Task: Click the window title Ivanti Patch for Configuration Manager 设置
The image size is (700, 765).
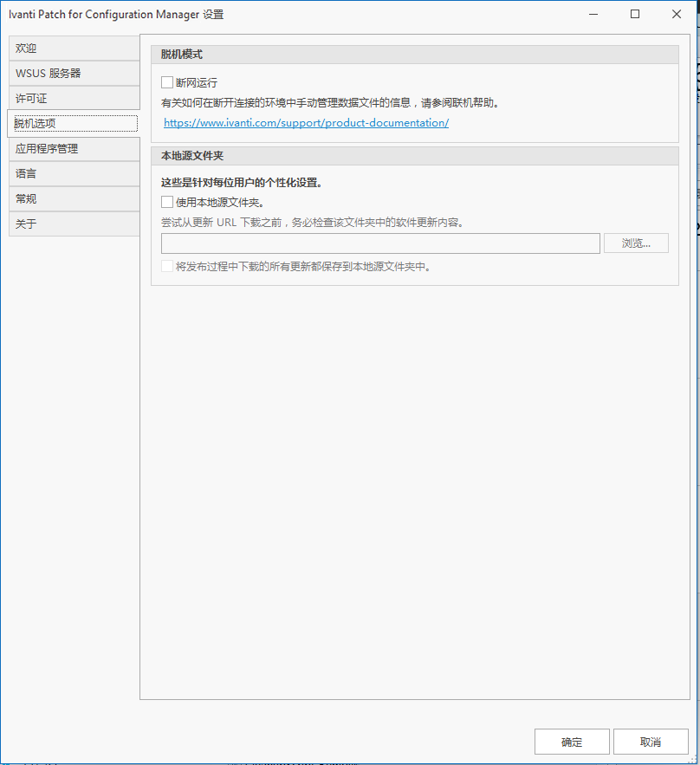Action: tap(116, 15)
